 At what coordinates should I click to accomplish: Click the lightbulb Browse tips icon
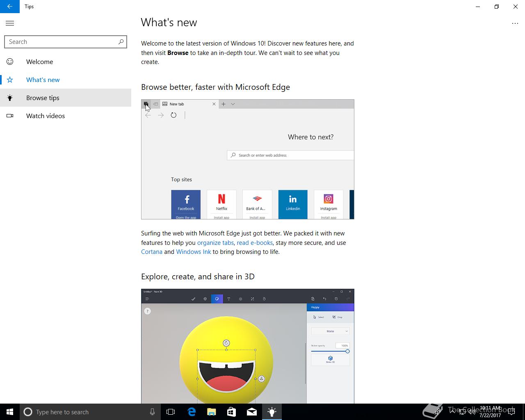10,98
